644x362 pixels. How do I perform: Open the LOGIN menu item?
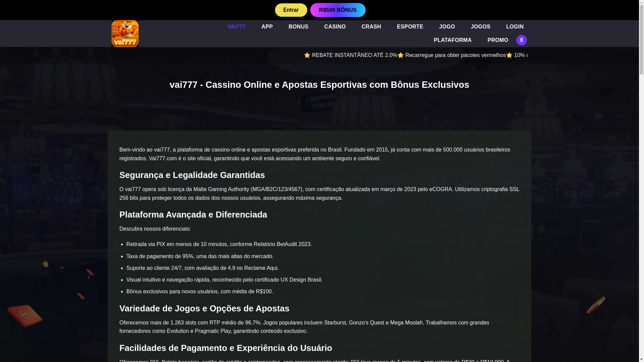(x=515, y=27)
